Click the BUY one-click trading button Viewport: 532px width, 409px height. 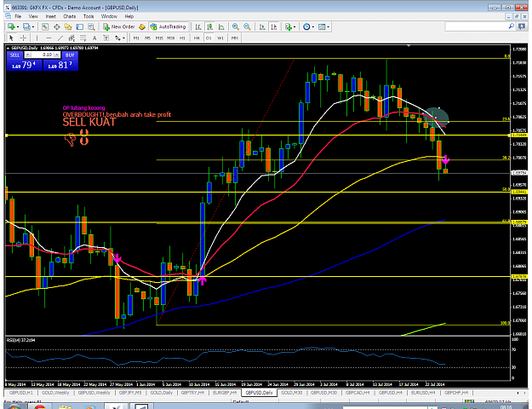pos(70,55)
